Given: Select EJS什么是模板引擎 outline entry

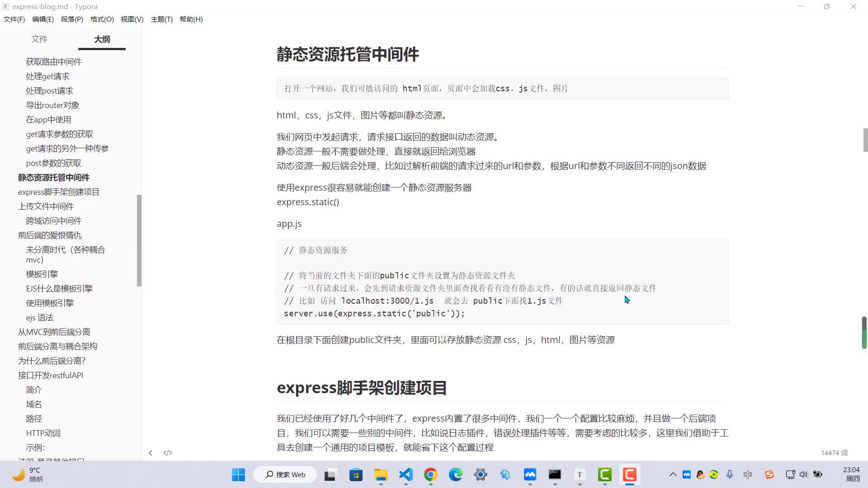Looking at the screenshot, I should 59,288.
